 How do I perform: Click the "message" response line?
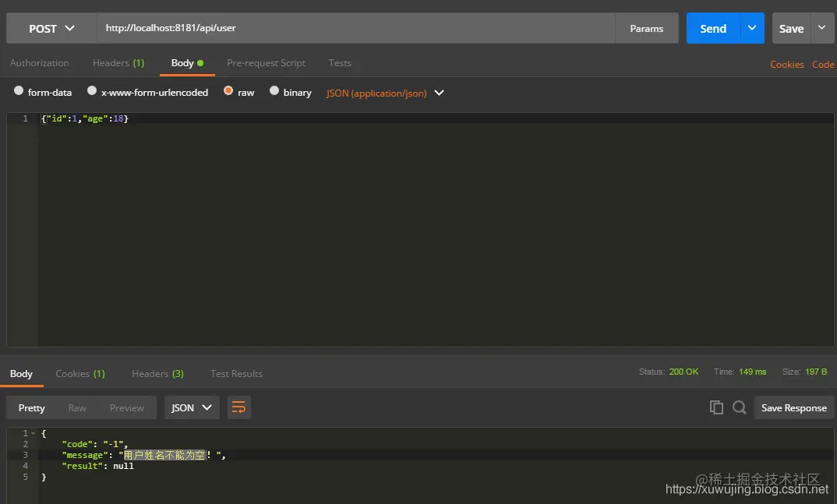coord(143,455)
